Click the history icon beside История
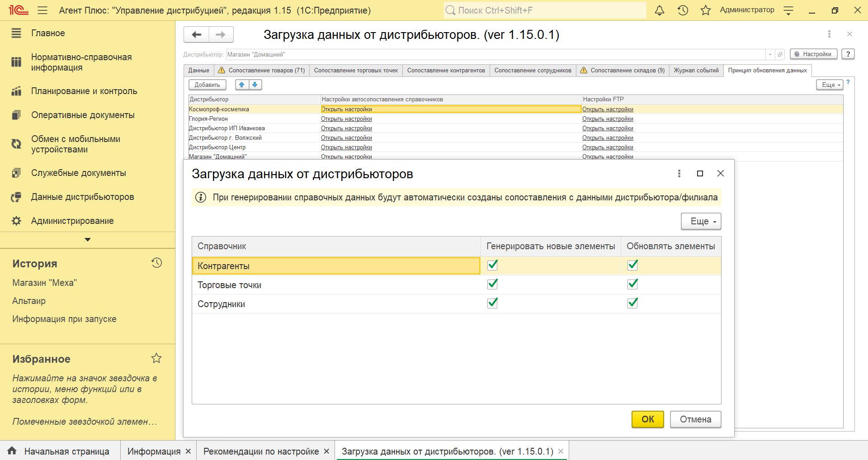Screen dimensions: 868x460 [x=156, y=263]
